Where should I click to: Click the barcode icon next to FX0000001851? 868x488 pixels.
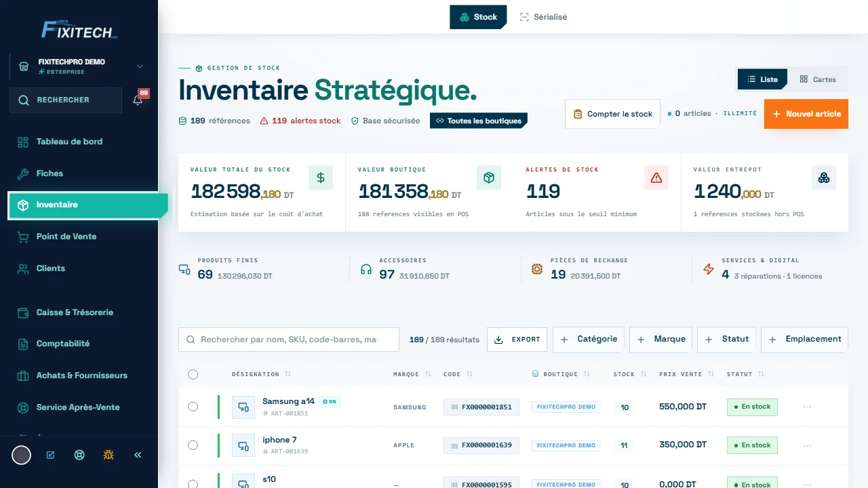tap(454, 407)
